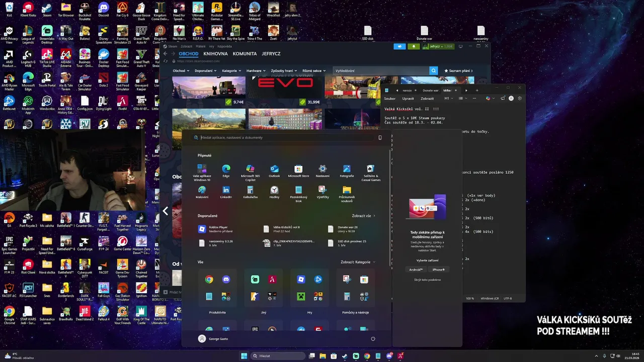This screenshot has height=362, width=644.
Task: Open Jefrycz account dropdown in Steam
Action: (x=438, y=46)
